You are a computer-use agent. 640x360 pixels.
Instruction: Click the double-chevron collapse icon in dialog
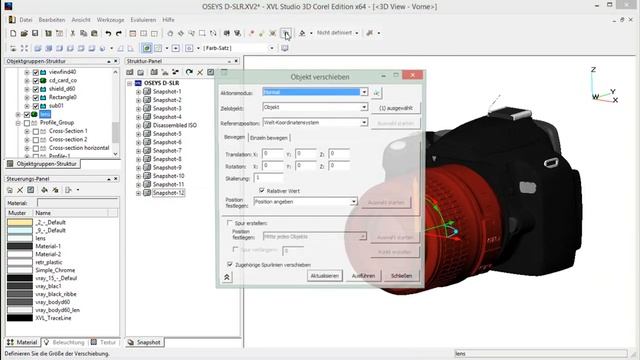(227, 277)
